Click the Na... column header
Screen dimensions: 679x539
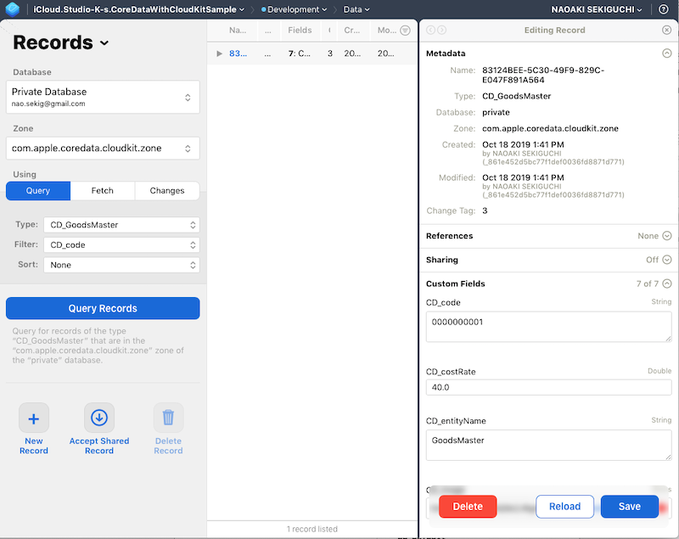pos(238,30)
